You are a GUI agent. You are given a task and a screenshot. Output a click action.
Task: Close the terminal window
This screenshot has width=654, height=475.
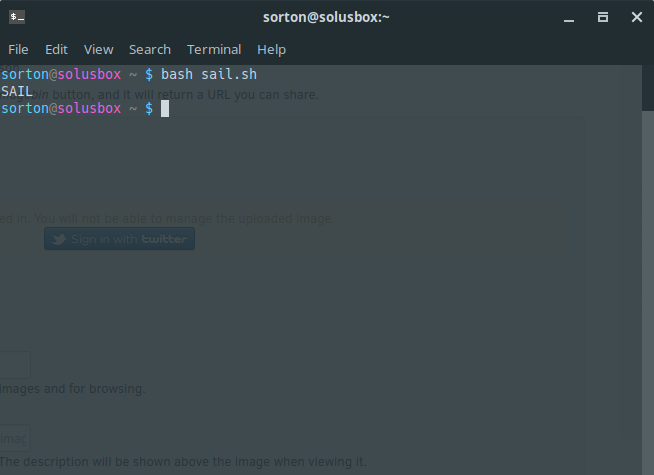(636, 17)
